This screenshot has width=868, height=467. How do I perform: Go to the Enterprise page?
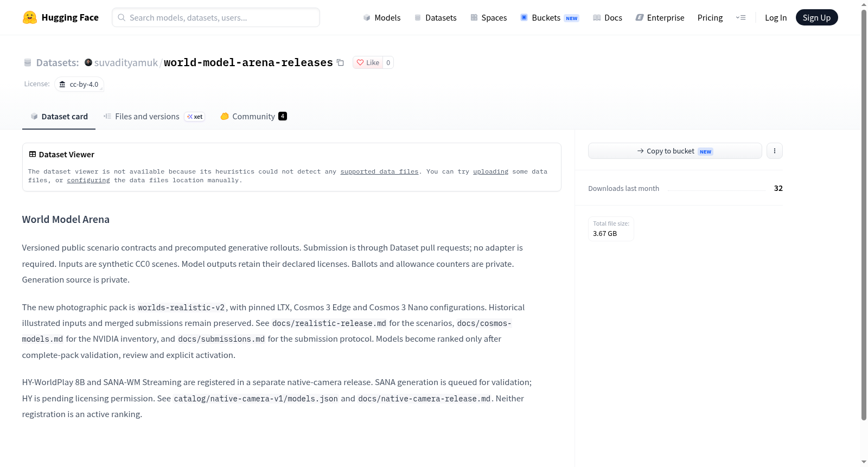(x=660, y=17)
